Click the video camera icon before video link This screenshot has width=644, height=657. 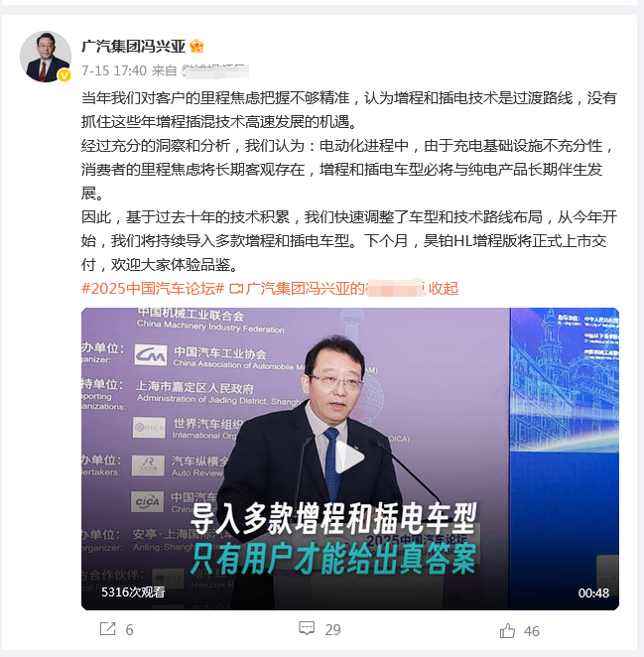click(x=236, y=288)
